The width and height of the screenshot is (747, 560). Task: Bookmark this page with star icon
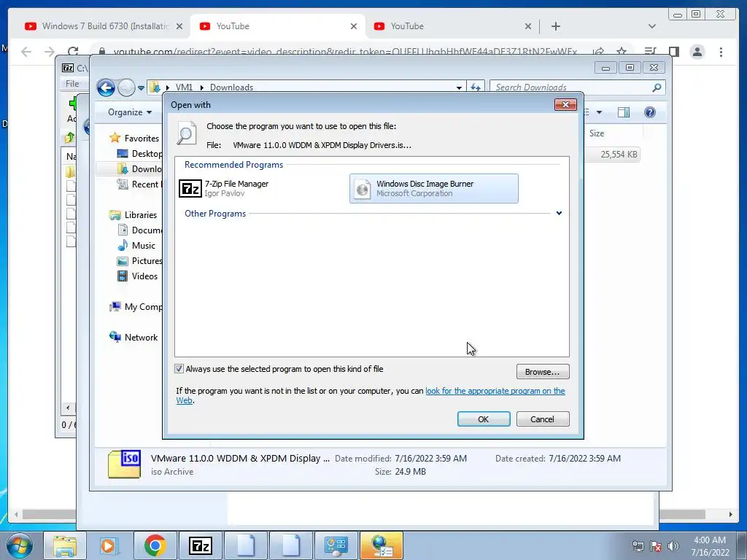pos(622,52)
